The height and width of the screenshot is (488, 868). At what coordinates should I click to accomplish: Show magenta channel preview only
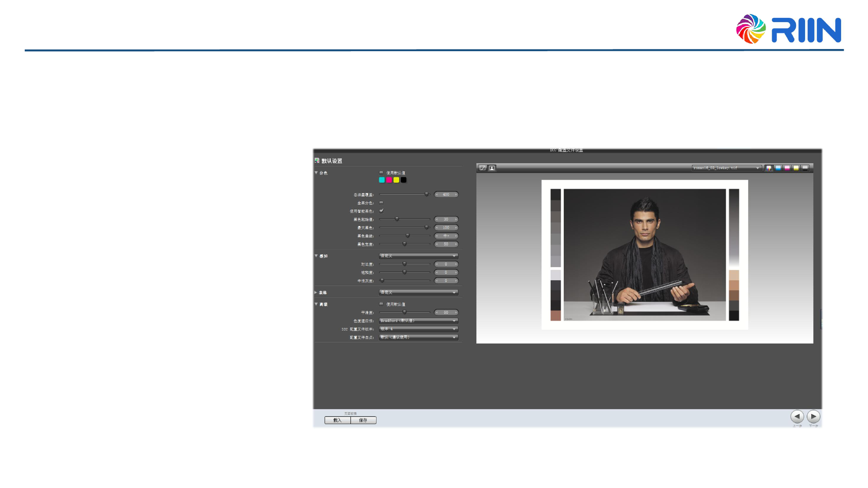pyautogui.click(x=787, y=168)
